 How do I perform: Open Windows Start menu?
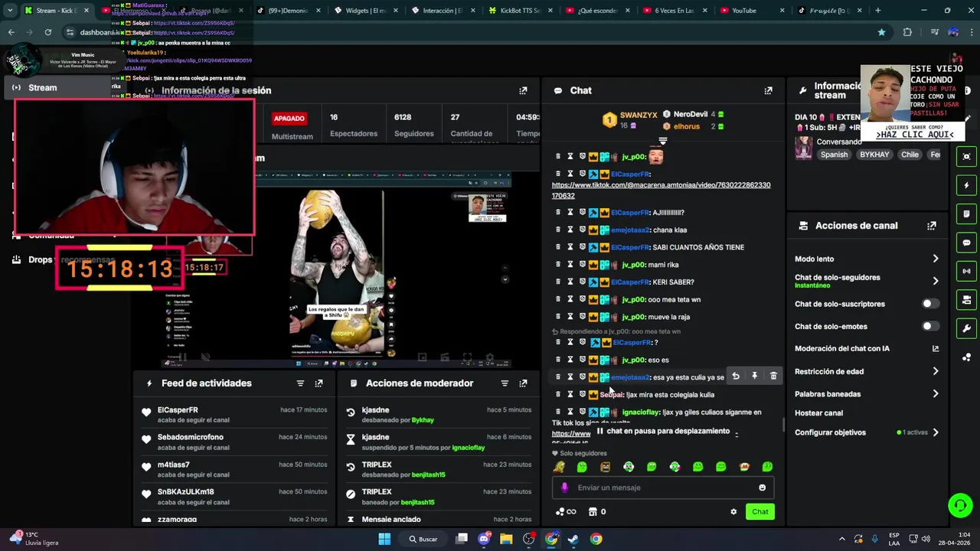(x=384, y=539)
